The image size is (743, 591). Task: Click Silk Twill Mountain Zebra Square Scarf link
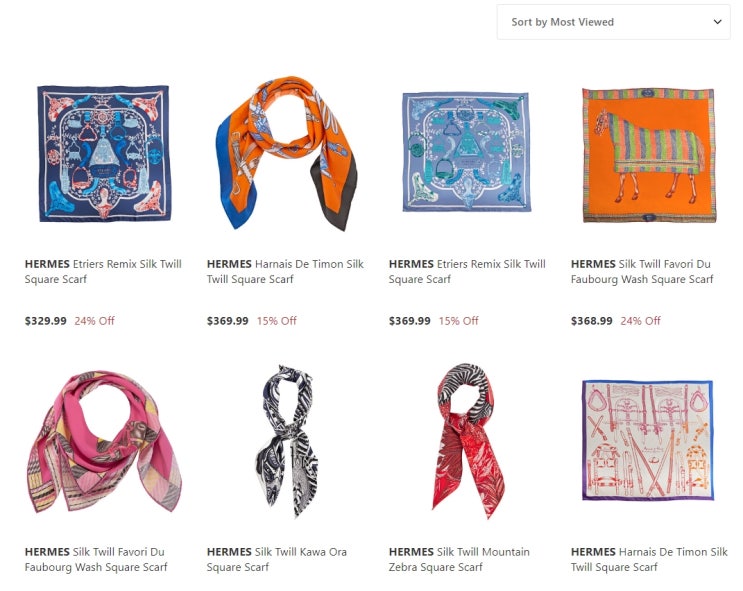coord(459,559)
